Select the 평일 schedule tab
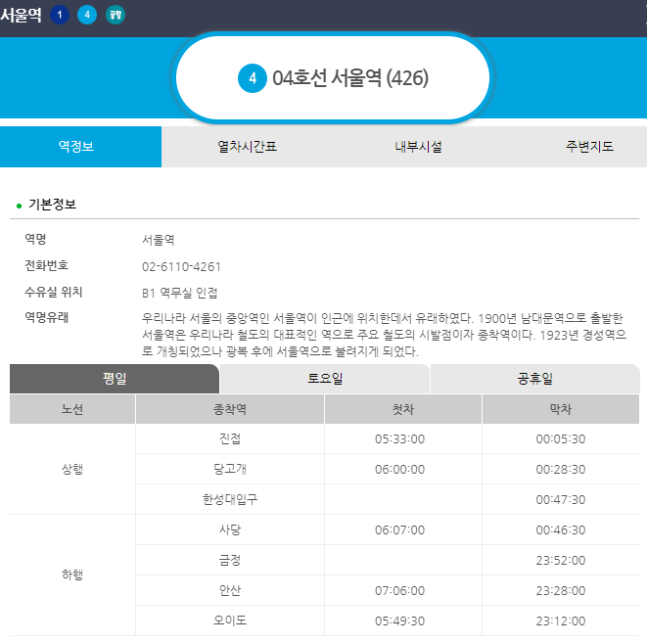This screenshot has height=644, width=648. (x=115, y=379)
